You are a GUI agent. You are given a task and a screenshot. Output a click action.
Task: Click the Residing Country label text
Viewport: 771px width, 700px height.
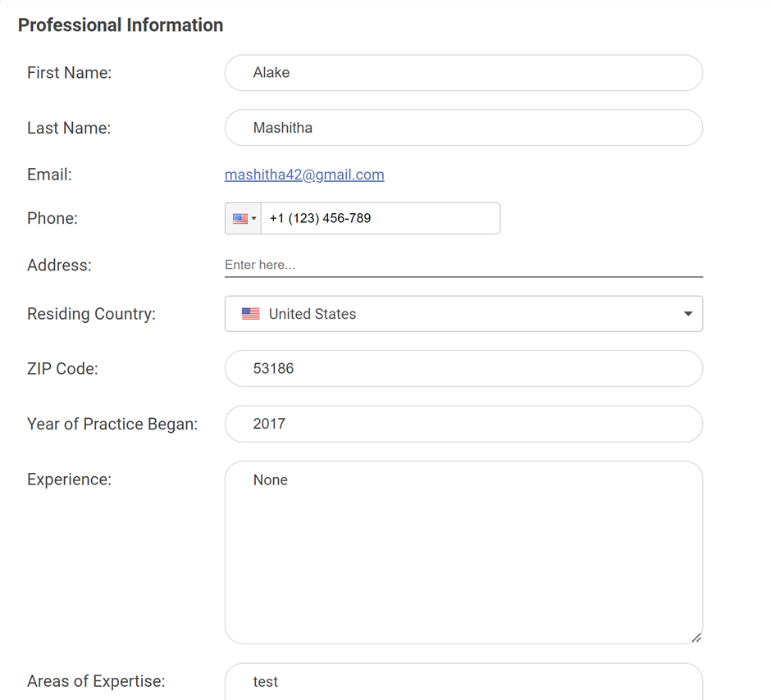pos(91,313)
